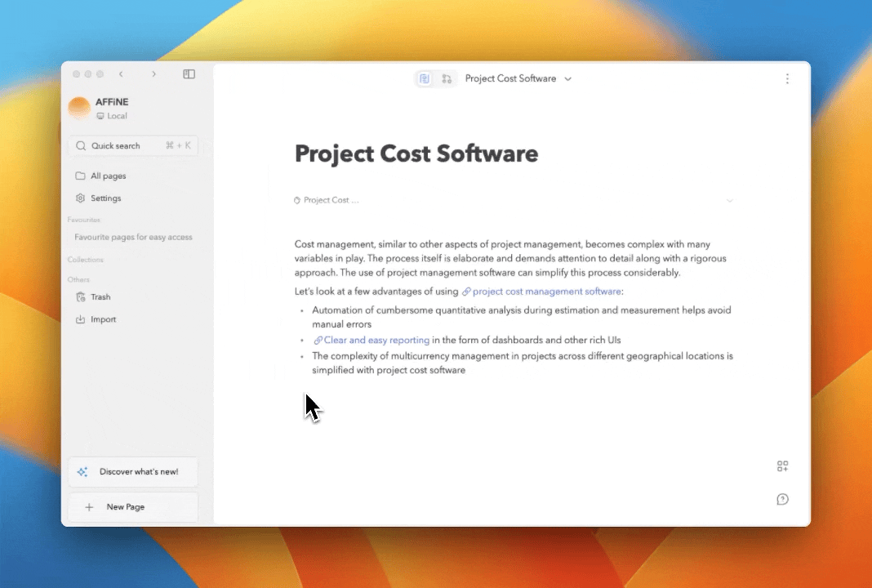Click paragraph starting Cost management, similar
872x588 pixels.
[510, 258]
